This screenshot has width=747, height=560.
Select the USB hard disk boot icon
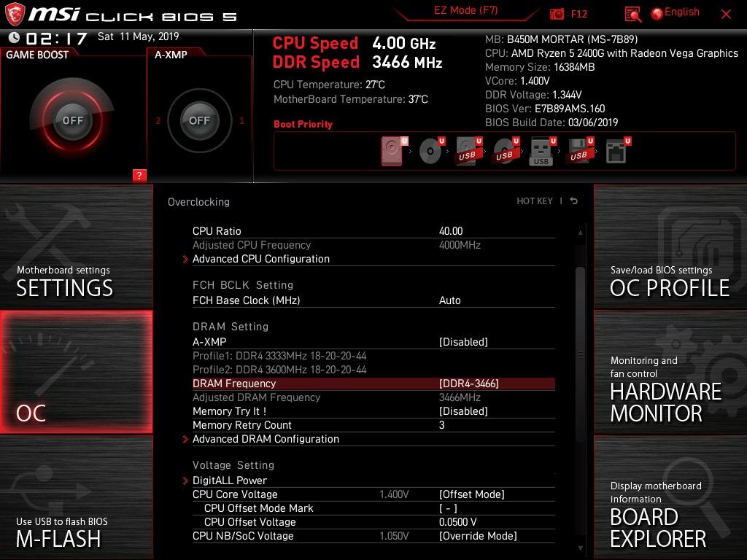[x=468, y=151]
